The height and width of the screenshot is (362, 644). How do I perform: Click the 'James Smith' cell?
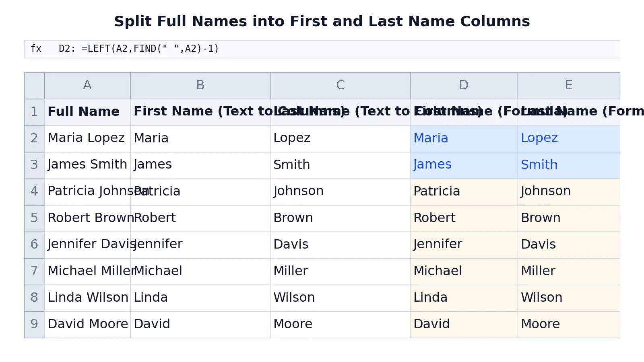pos(87,165)
